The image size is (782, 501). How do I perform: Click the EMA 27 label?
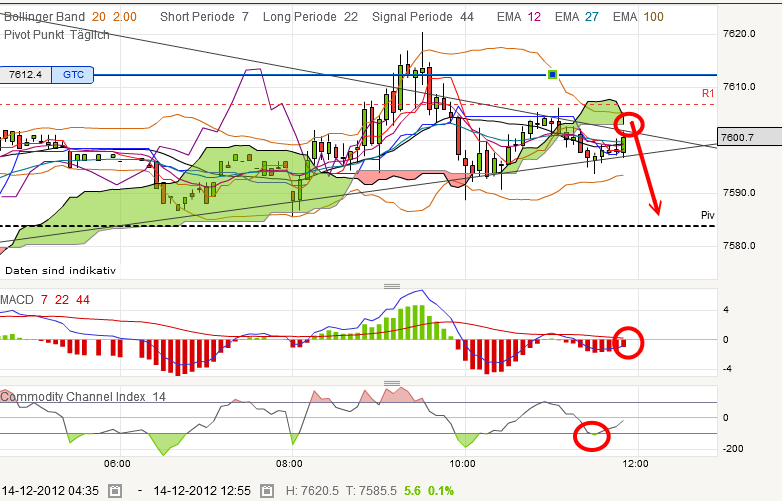(x=577, y=17)
